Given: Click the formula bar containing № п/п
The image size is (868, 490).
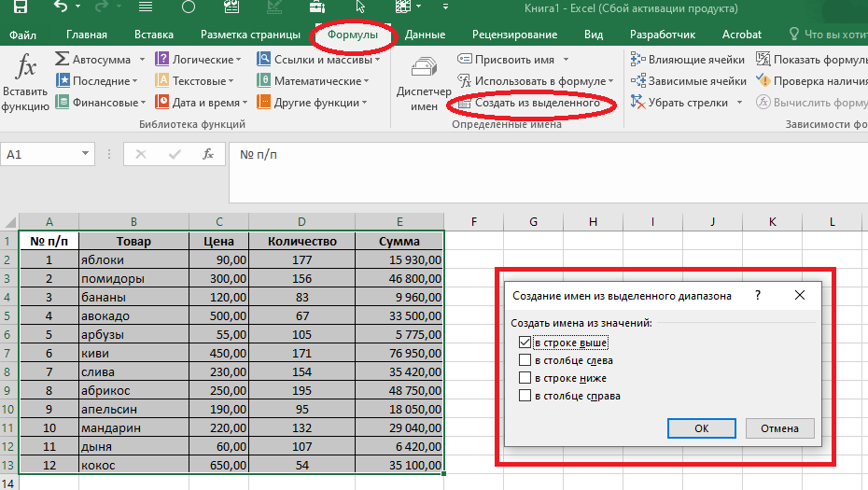Looking at the screenshot, I should coord(548,172).
